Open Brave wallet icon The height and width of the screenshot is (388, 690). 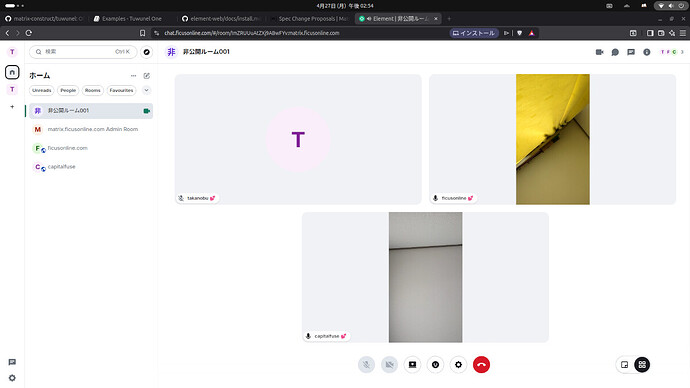[661, 33]
